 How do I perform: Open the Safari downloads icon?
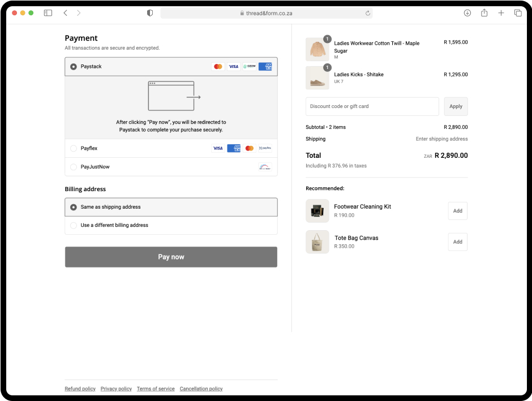click(467, 13)
